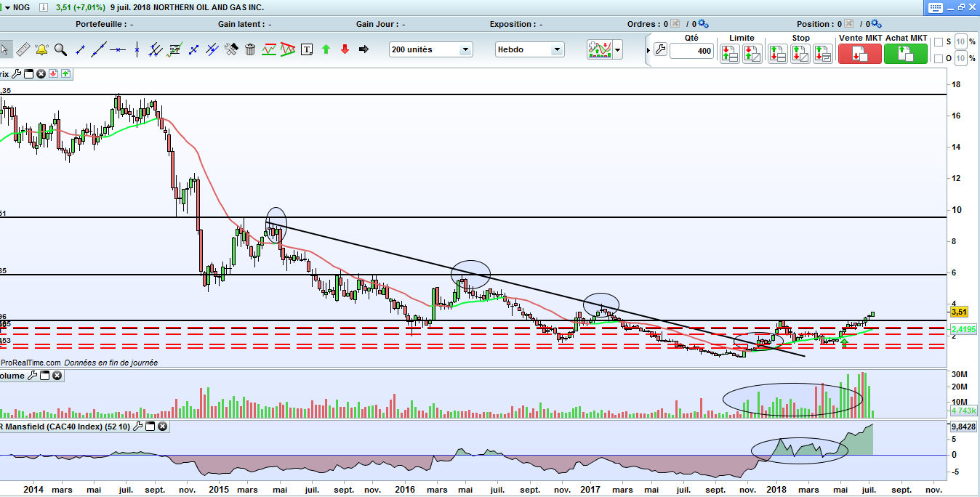Screen dimensions: 980x497
Task: Open the Hebdo timeframe dropdown
Action: tap(530, 49)
